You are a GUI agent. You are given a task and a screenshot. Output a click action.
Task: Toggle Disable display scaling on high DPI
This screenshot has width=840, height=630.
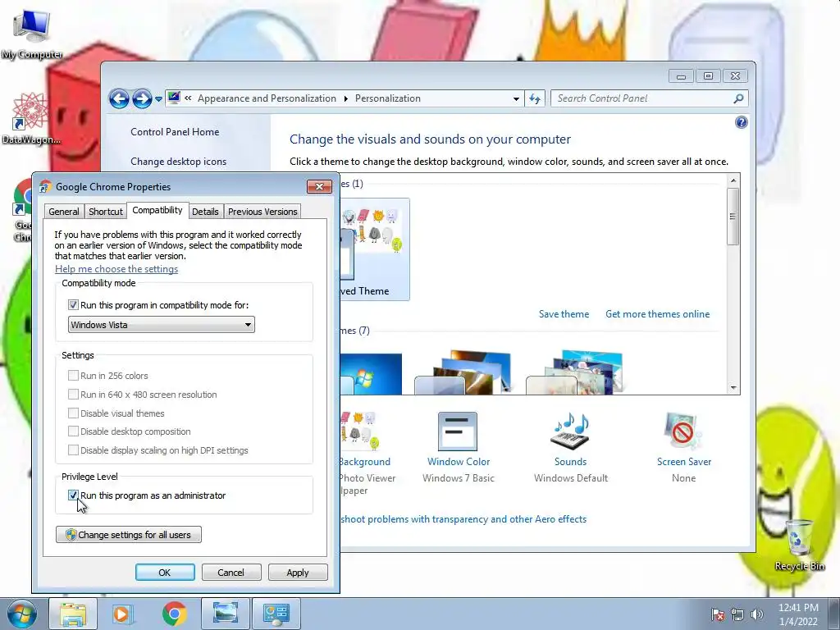(x=73, y=450)
